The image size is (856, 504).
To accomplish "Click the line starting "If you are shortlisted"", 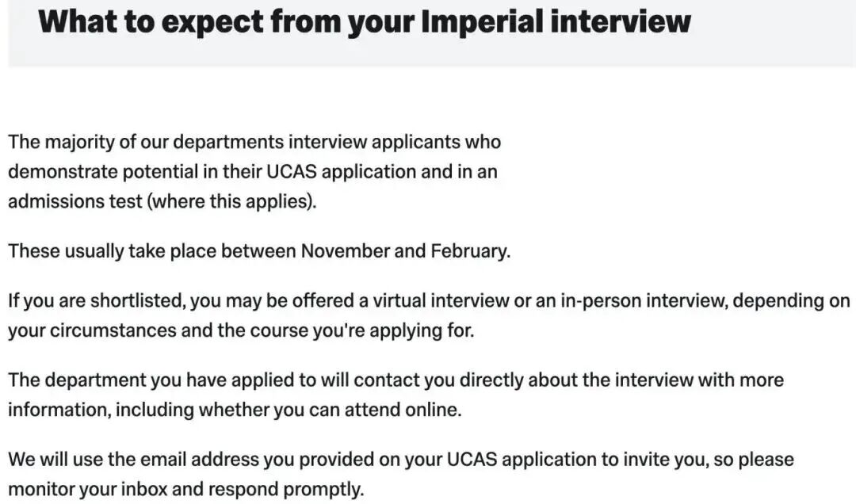I will pyautogui.click(x=428, y=302).
